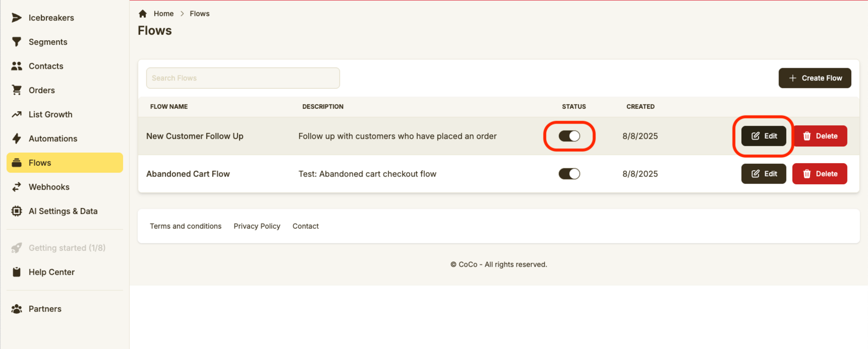Click the AI Settings chip icon
The height and width of the screenshot is (349, 868).
tap(17, 211)
